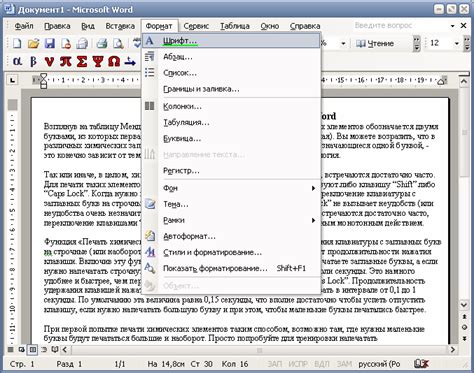Open the zoom percentage dropdown arrow
Viewport: 474px width, 373px height.
pyautogui.click(x=343, y=44)
